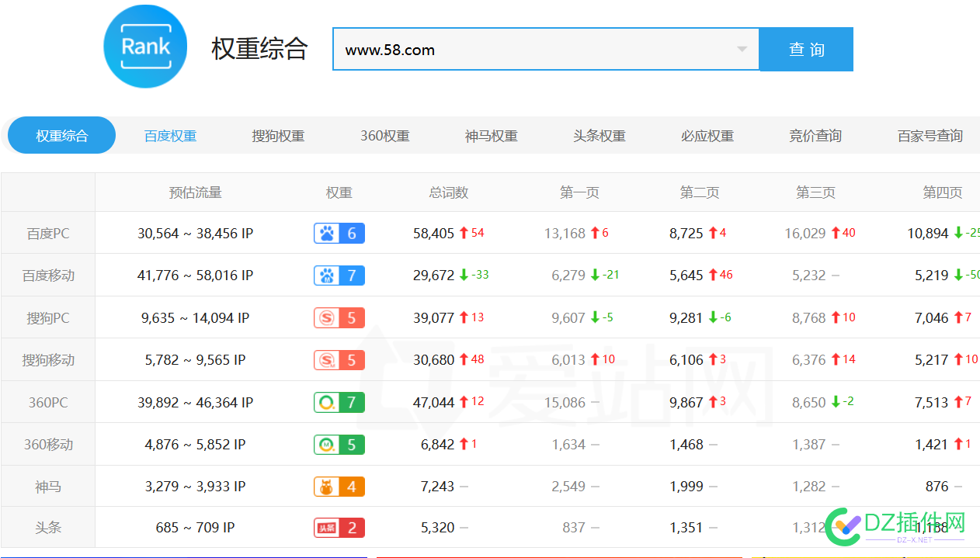Click 360PC third page value 8,650
Screen dimensions: 980x558
[809, 403]
